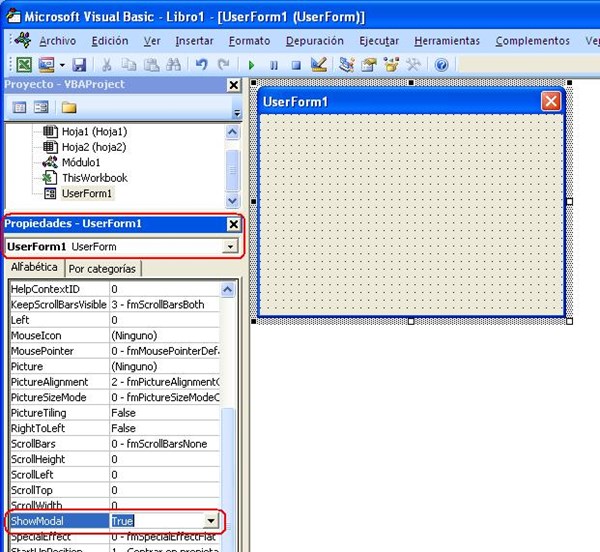Click the Help question mark icon
The width and height of the screenshot is (600, 552).
coord(441,65)
